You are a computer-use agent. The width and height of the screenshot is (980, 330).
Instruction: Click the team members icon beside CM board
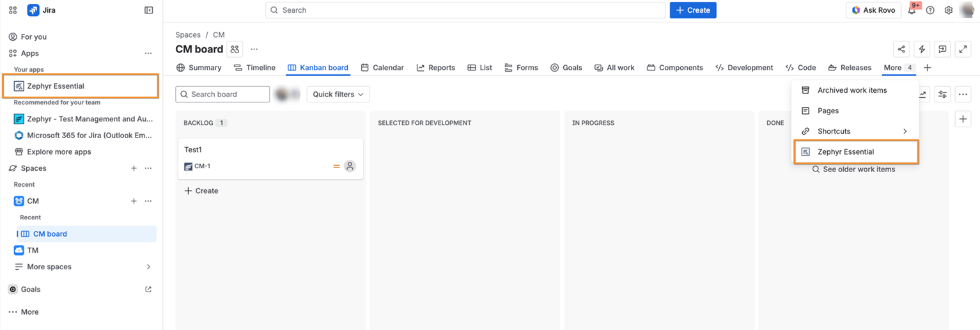coord(235,49)
